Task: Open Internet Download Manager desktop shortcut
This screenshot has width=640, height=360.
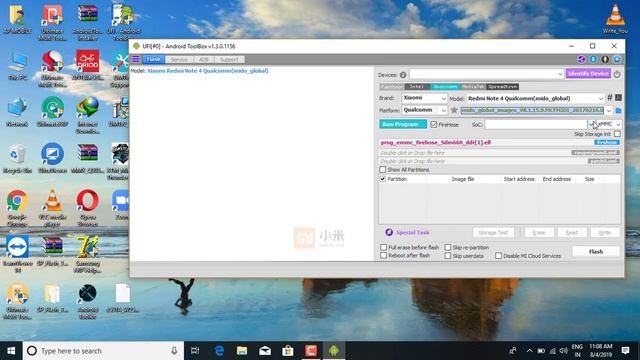Action: [87, 116]
